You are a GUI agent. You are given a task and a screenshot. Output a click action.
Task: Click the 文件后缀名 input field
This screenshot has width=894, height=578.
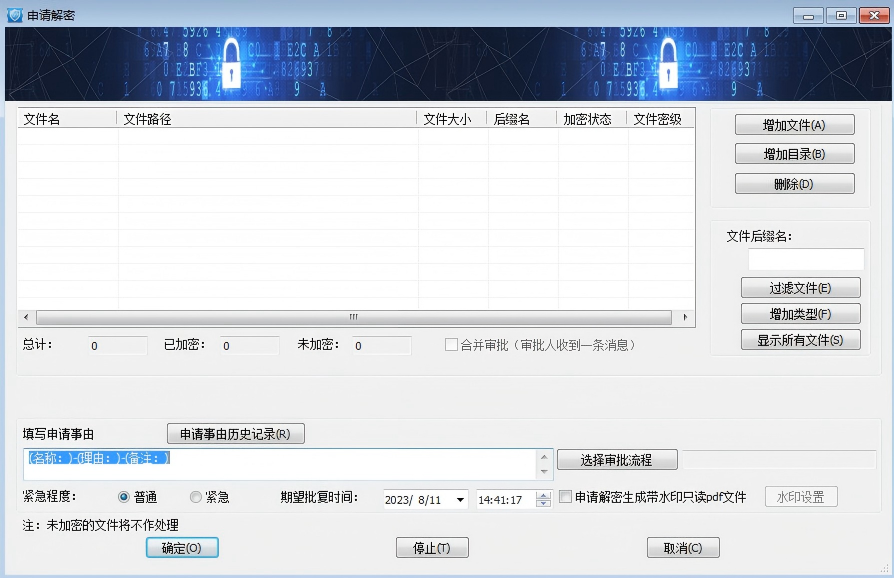click(x=806, y=259)
